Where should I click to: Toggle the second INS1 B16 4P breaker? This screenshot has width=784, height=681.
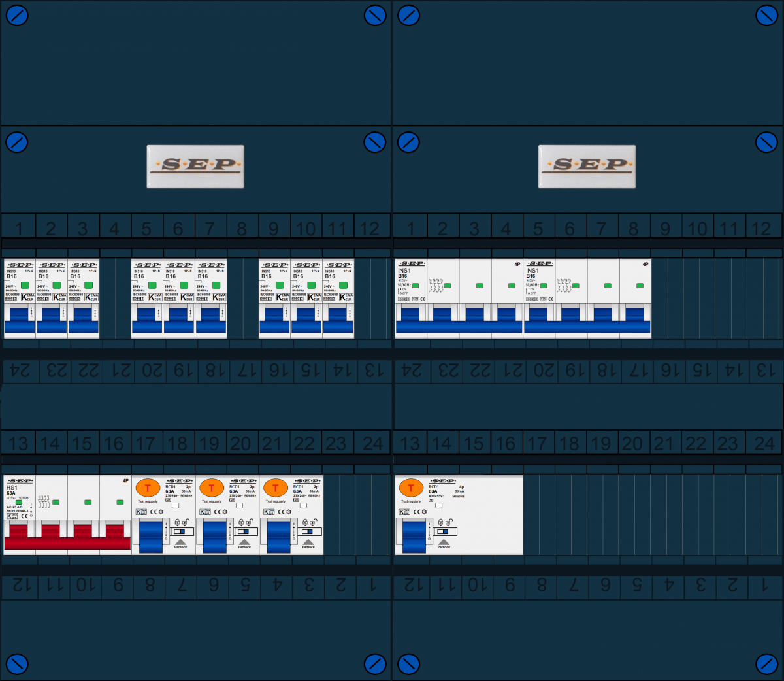pos(587,320)
